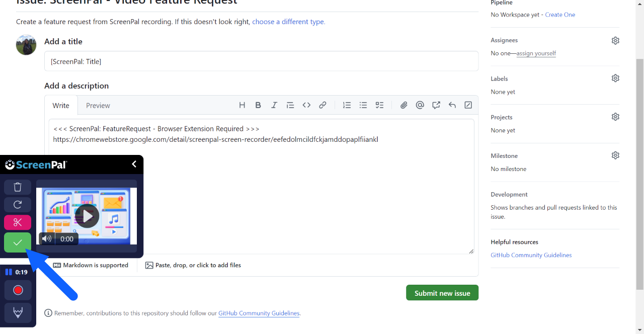Collapse the ScreenPal panel arrow
The width and height of the screenshot is (644, 334).
click(x=134, y=164)
